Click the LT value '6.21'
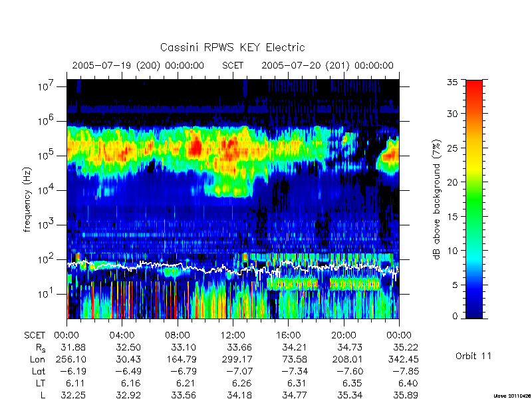Image resolution: width=532 pixels, height=399 pixels. pos(186,383)
